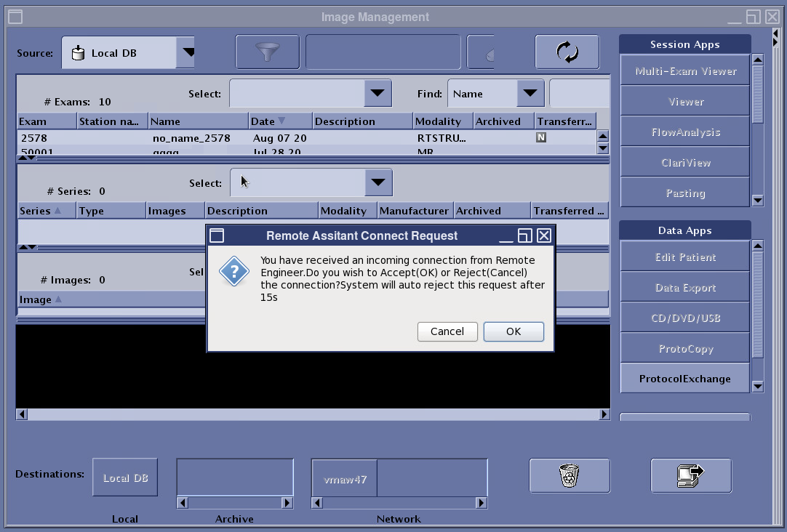The image size is (787, 532).
Task: Open the dialog window menu icon
Action: pyautogui.click(x=216, y=235)
